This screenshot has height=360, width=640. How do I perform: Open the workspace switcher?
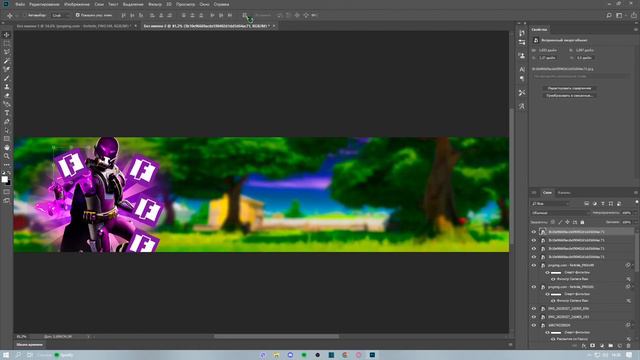(x=620, y=15)
